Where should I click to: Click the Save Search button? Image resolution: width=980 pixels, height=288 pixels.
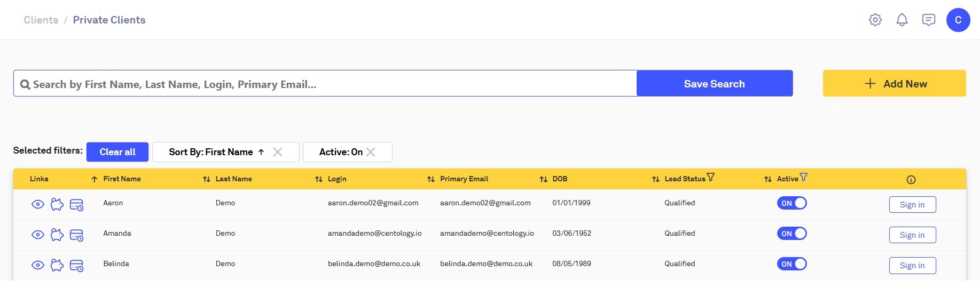[x=714, y=84]
